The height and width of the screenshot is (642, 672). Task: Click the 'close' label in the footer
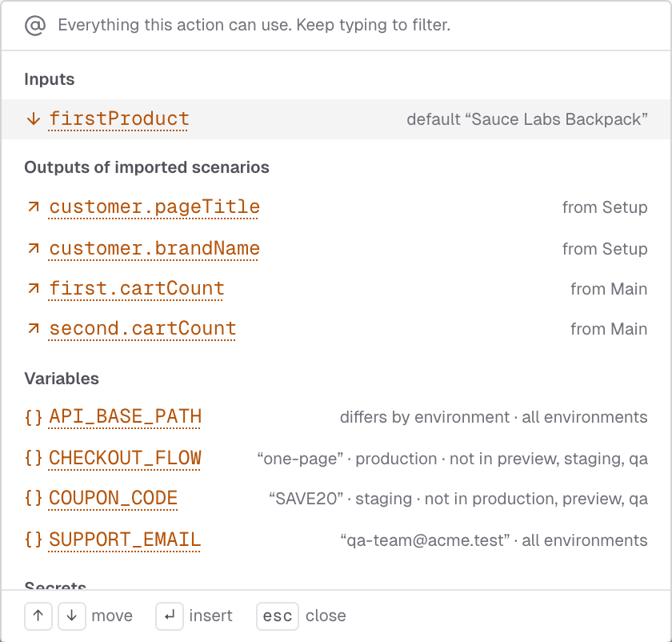point(326,616)
